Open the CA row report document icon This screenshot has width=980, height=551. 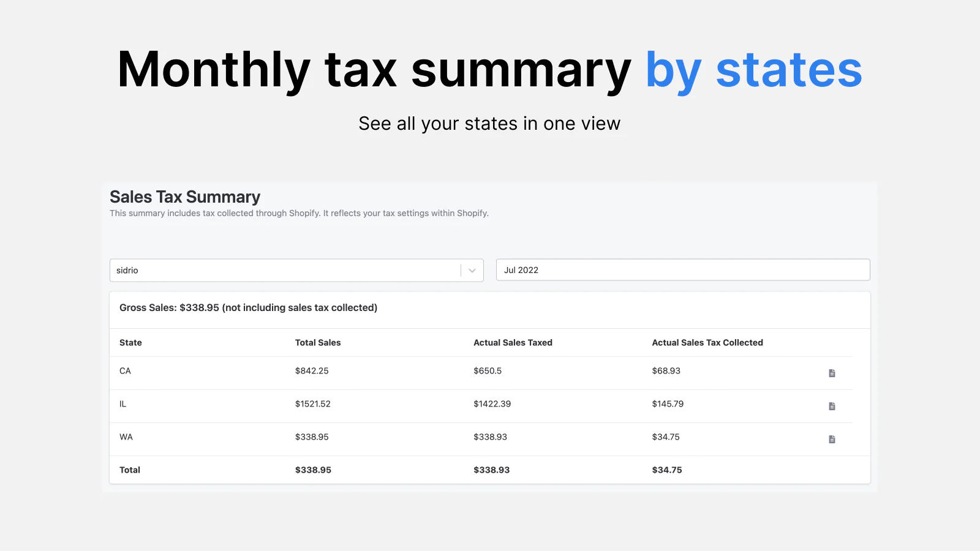(x=832, y=373)
